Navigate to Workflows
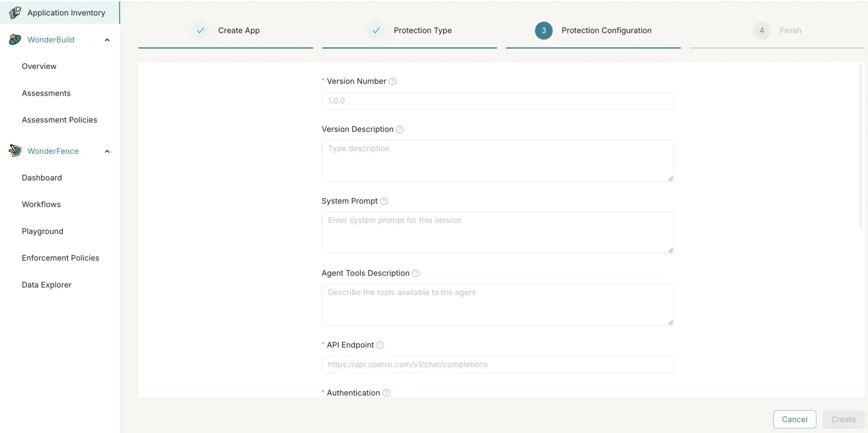Viewport: 868px width, 433px height. point(41,205)
